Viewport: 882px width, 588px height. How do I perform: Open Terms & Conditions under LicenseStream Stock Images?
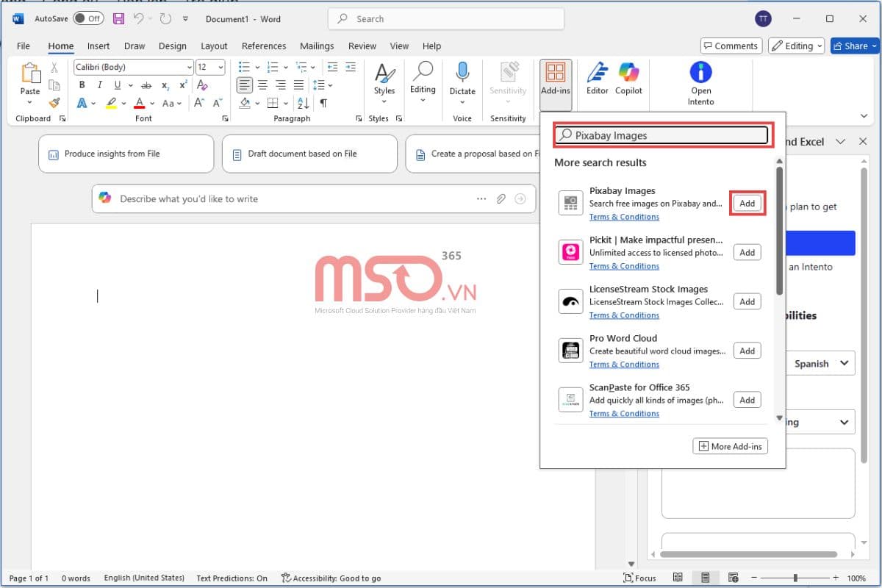point(624,315)
